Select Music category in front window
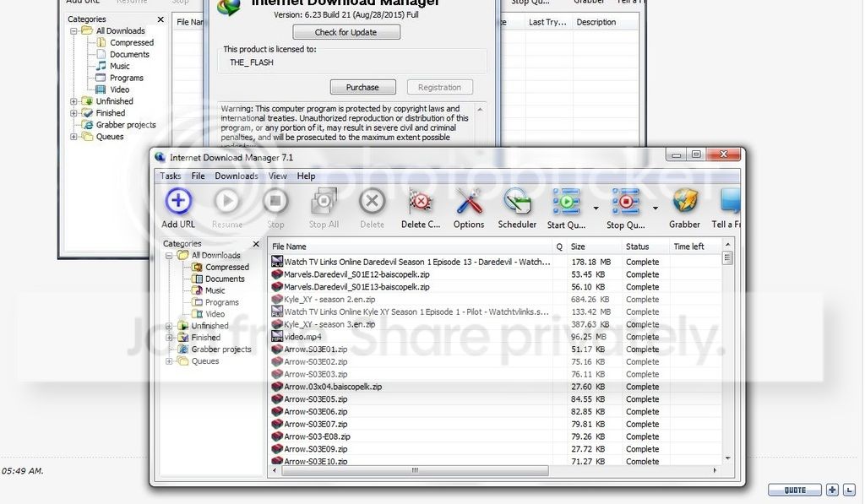 [215, 290]
